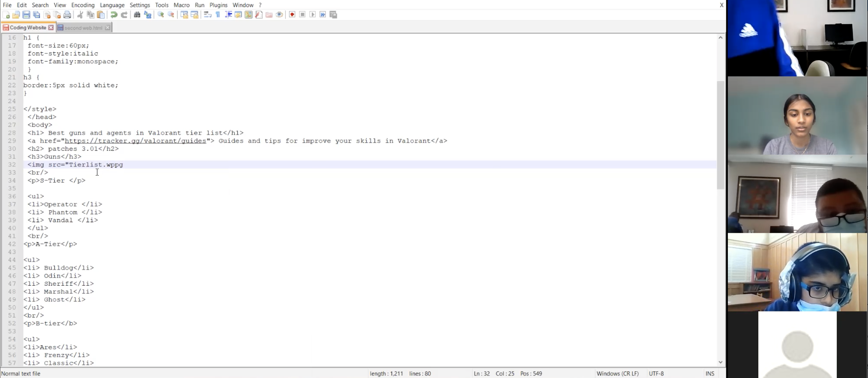Toggle Show All Characters pilcrow icon

[x=218, y=15]
